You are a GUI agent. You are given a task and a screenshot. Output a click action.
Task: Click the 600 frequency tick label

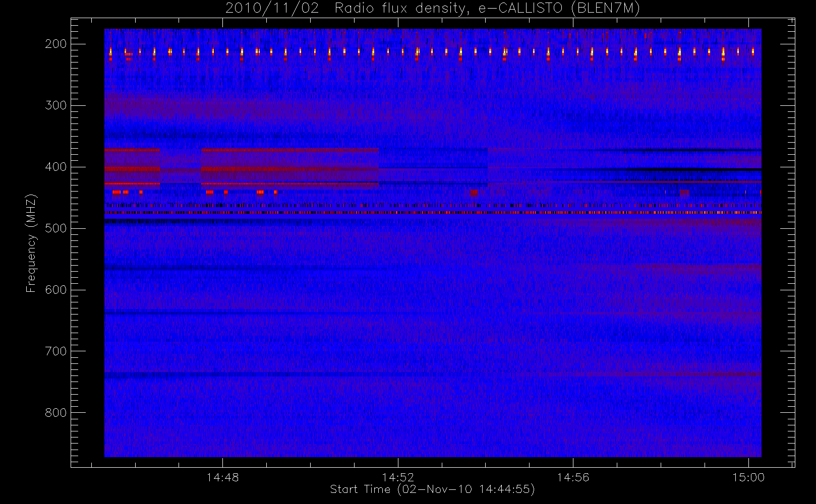pos(56,290)
